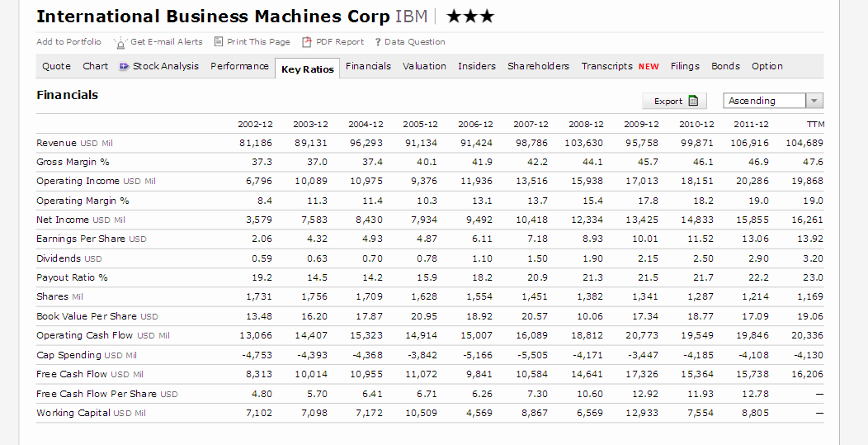Click the Net Income row label
The height and width of the screenshot is (445, 868).
pyautogui.click(x=81, y=220)
